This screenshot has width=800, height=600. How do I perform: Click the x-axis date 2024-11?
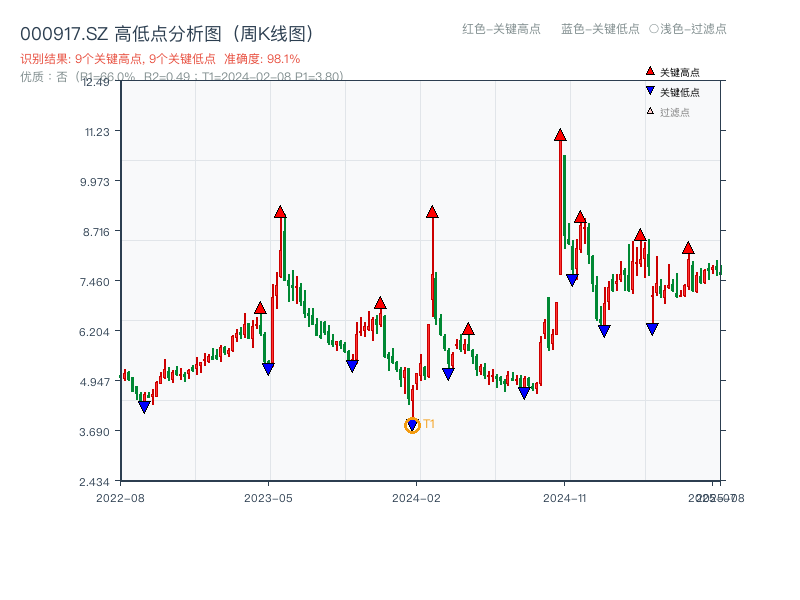[565, 498]
